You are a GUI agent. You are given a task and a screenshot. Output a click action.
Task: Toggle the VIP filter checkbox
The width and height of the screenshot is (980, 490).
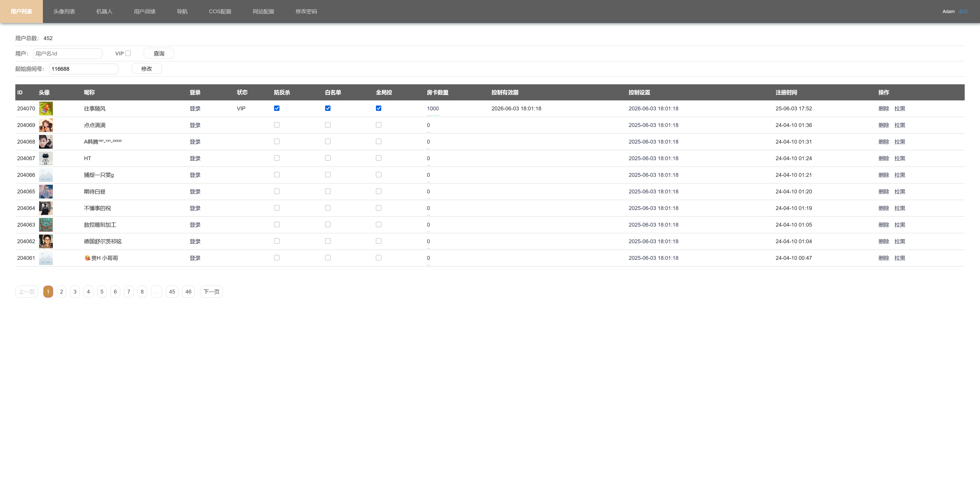tap(128, 53)
